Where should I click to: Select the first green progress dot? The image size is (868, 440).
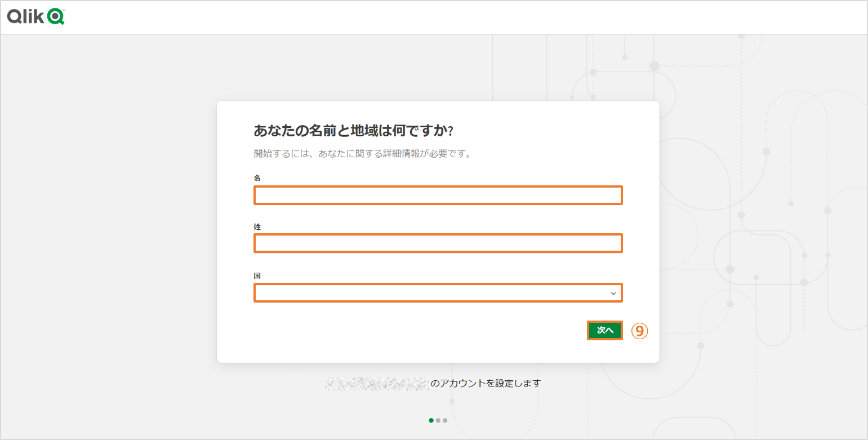[431, 420]
